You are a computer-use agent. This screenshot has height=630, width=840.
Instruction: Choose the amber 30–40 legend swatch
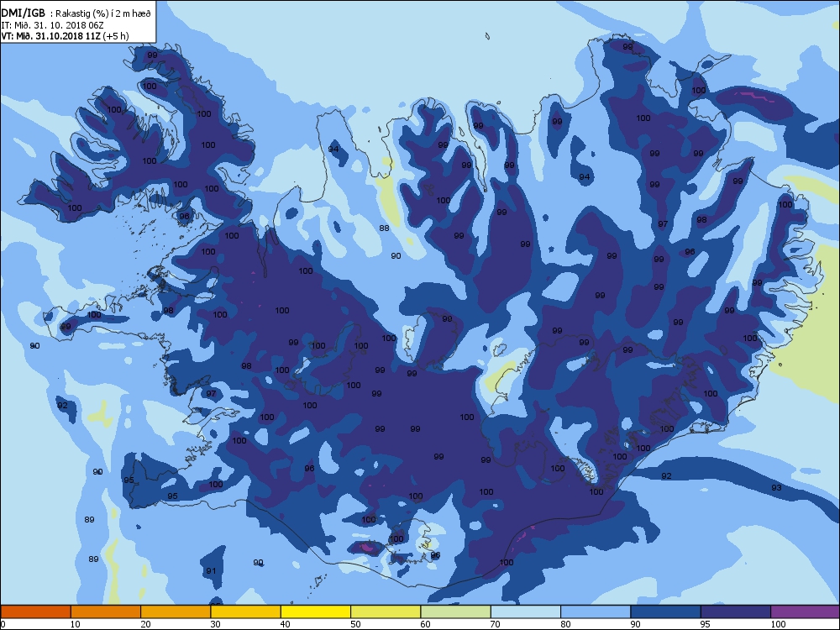pos(246,612)
